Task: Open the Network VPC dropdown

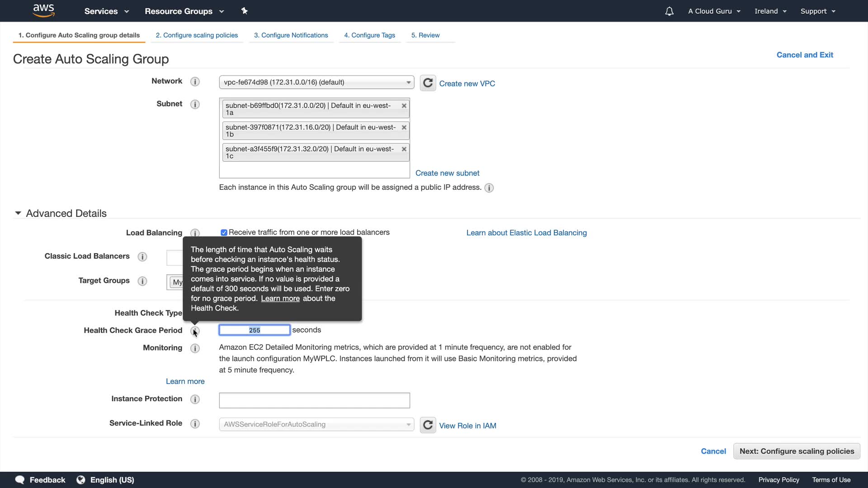Action: [316, 82]
